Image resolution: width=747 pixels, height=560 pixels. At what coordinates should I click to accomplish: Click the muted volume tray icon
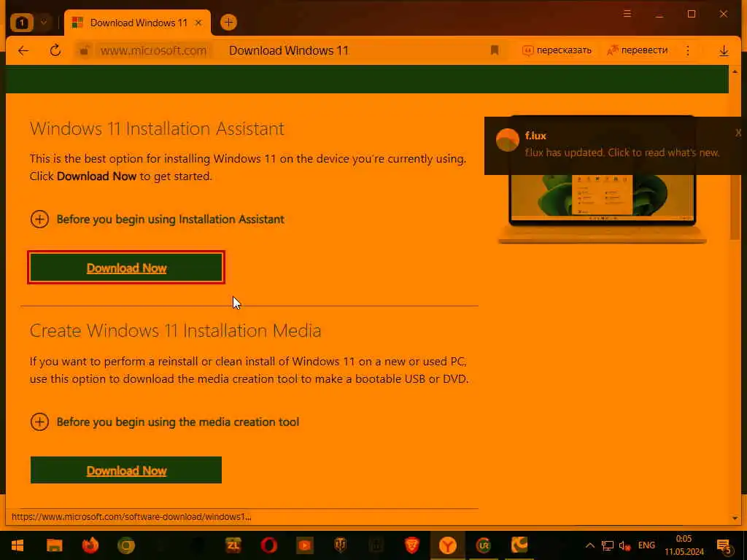coord(624,545)
